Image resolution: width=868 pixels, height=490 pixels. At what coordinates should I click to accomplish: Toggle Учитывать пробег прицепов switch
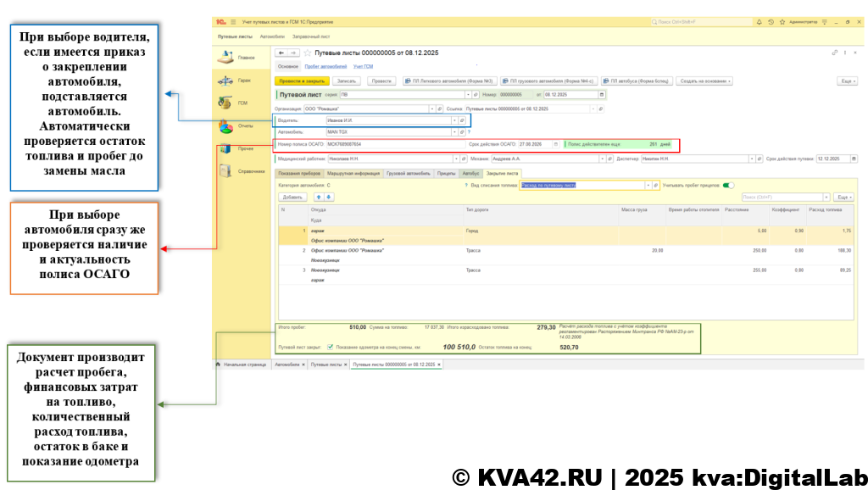pyautogui.click(x=728, y=185)
